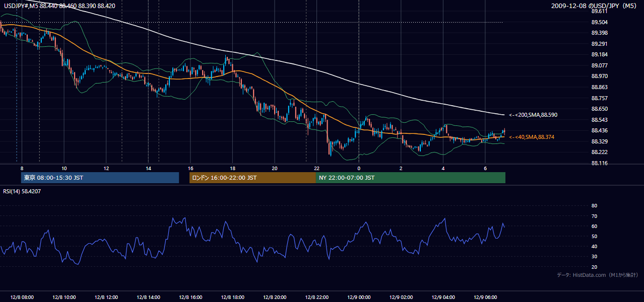Click price axis value 88.116
The height and width of the screenshot is (302, 644).
click(599, 163)
